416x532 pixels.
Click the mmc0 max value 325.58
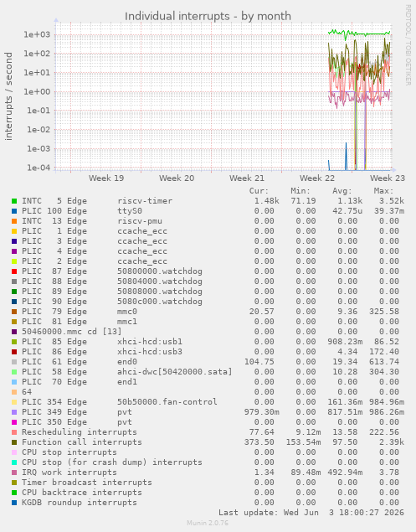[x=384, y=312]
